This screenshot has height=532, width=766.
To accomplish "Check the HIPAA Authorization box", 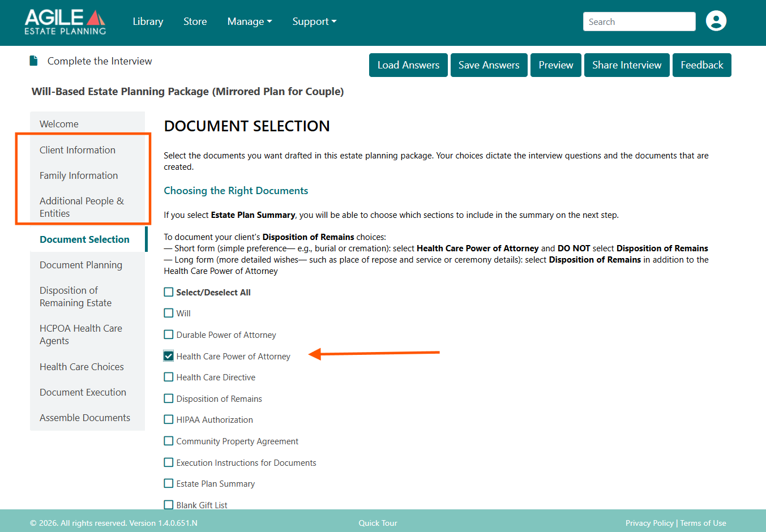I will tap(168, 419).
